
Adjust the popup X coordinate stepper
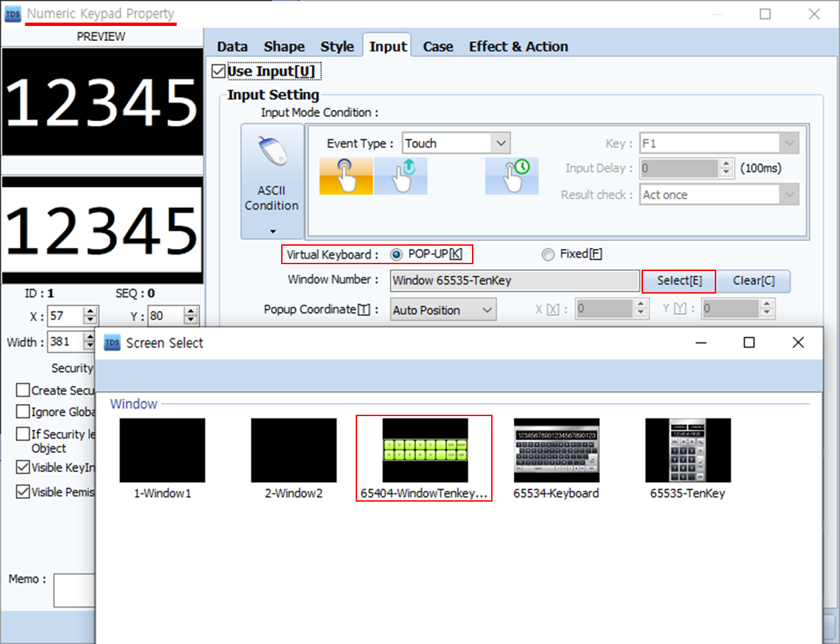(x=640, y=310)
